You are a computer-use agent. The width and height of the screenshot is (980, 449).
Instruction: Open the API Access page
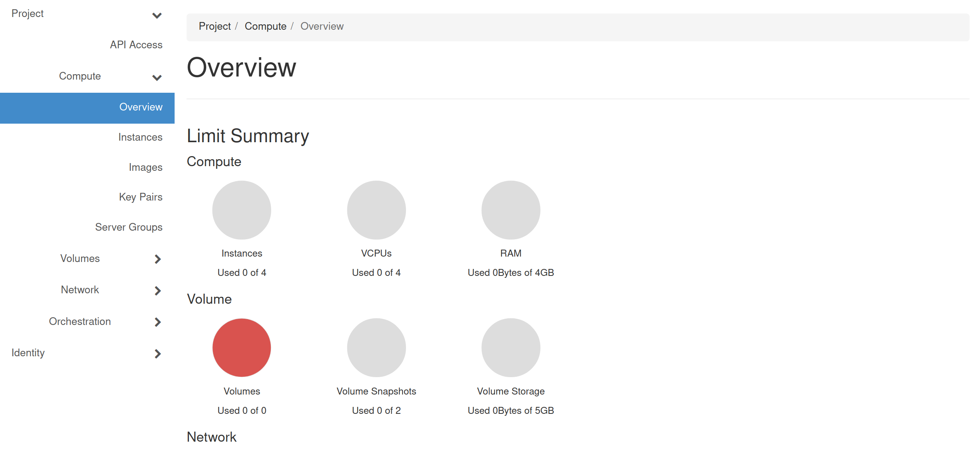coord(136,45)
